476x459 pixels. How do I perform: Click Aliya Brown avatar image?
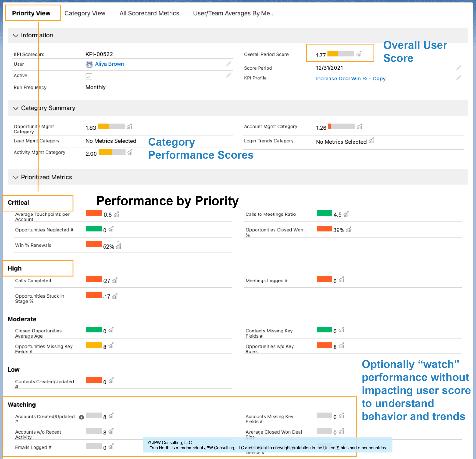(x=89, y=64)
